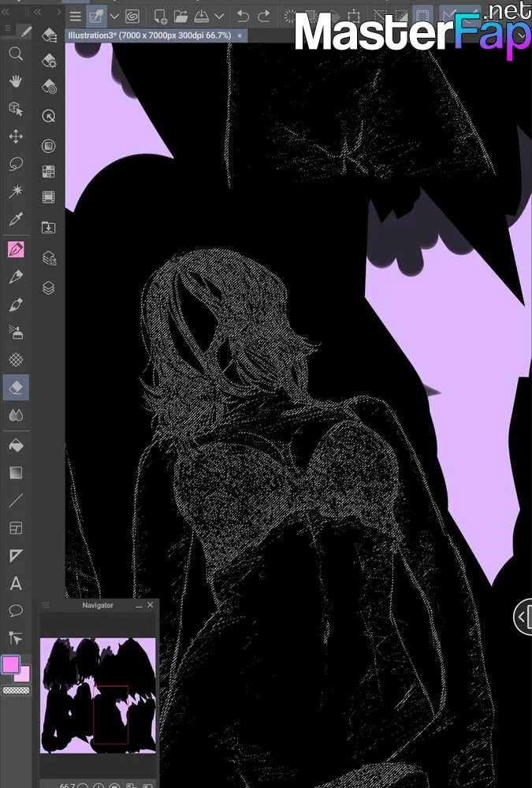
Task: Create a new canvas file
Action: coord(161,16)
